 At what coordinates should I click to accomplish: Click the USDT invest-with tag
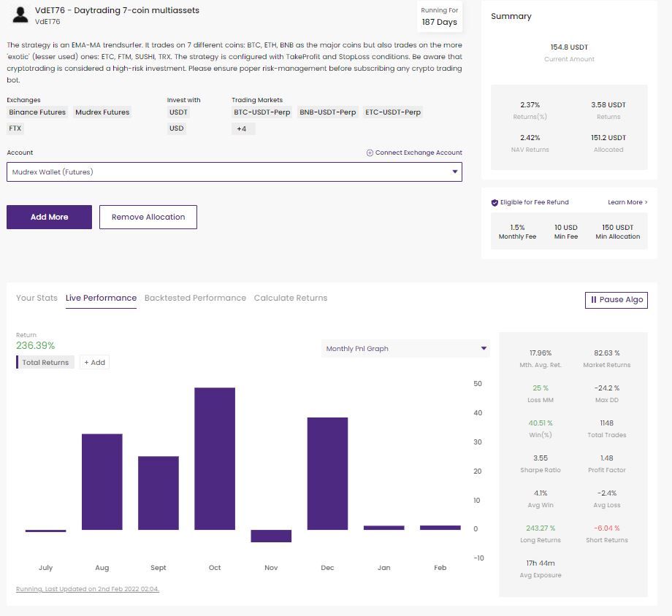pyautogui.click(x=179, y=112)
